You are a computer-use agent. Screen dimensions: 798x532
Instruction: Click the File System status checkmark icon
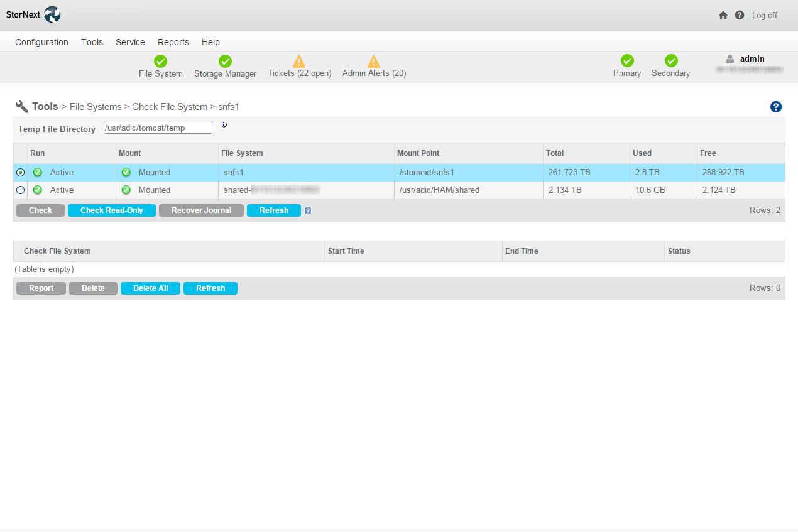click(161, 61)
